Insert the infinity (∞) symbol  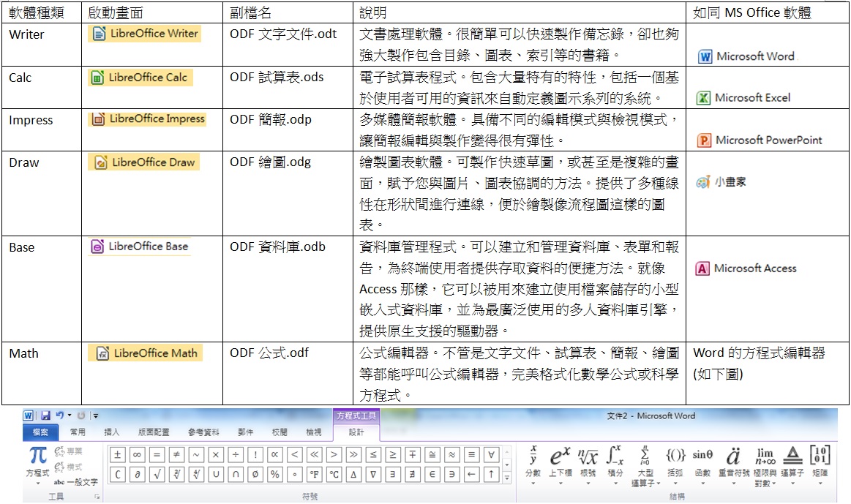pyautogui.click(x=137, y=454)
